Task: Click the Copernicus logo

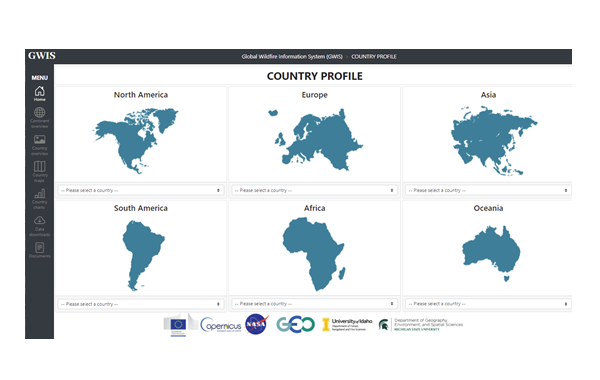Action: (221, 325)
